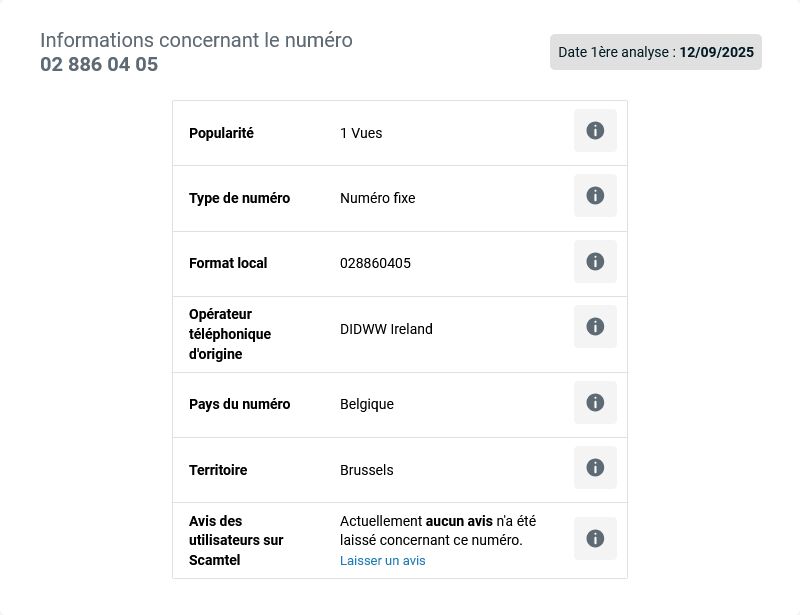
Task: Open the info icon beside Type de numéro
Action: coord(595,195)
